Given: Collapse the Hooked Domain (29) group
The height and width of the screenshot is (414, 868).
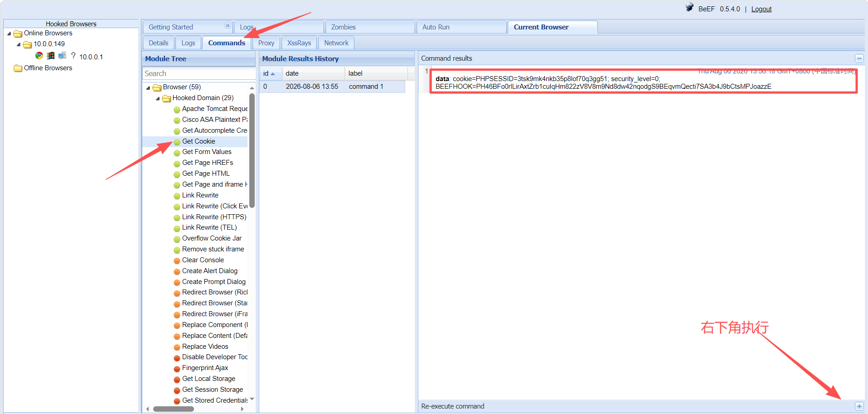Looking at the screenshot, I should (158, 98).
